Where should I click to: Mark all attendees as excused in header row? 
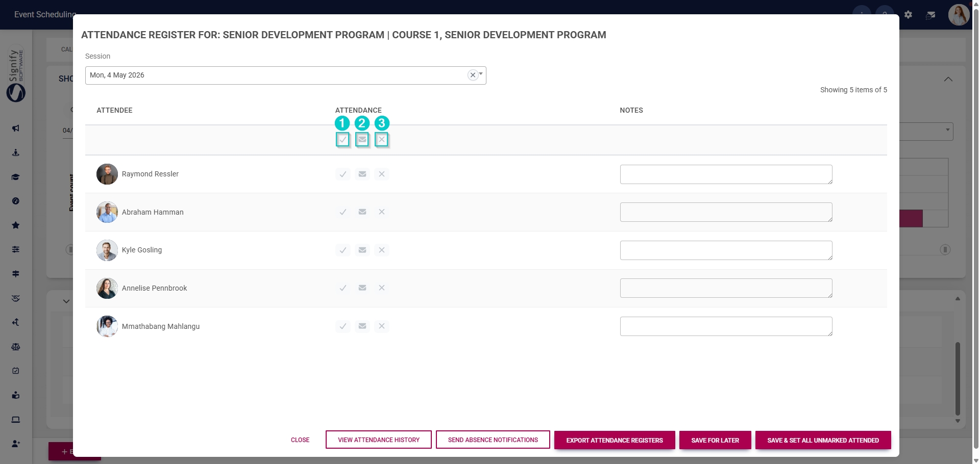click(x=362, y=139)
